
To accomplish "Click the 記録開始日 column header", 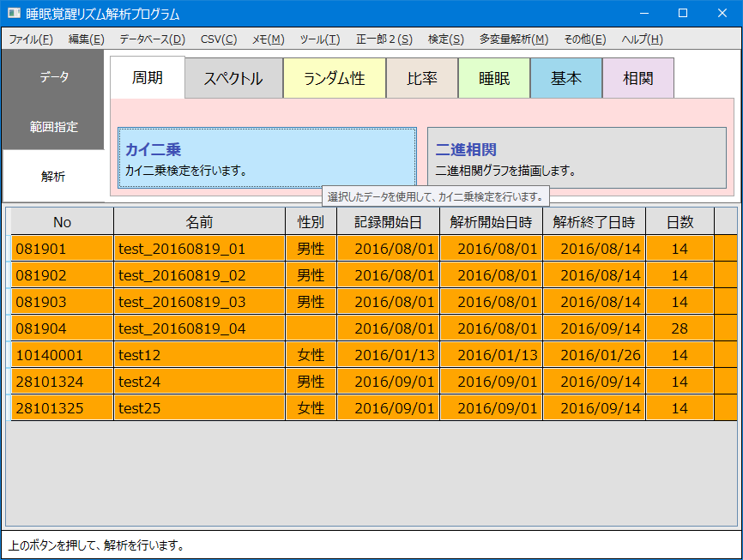I will (x=388, y=222).
